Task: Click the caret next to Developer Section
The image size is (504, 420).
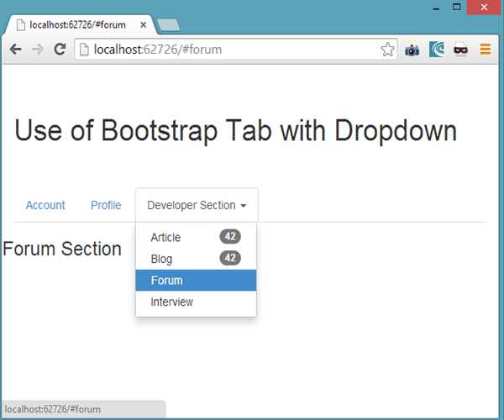Action: click(x=243, y=206)
